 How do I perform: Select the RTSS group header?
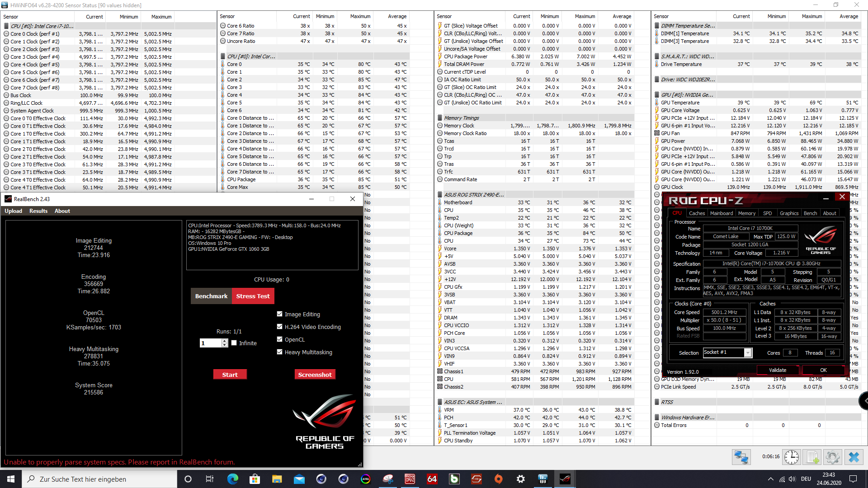(x=667, y=402)
